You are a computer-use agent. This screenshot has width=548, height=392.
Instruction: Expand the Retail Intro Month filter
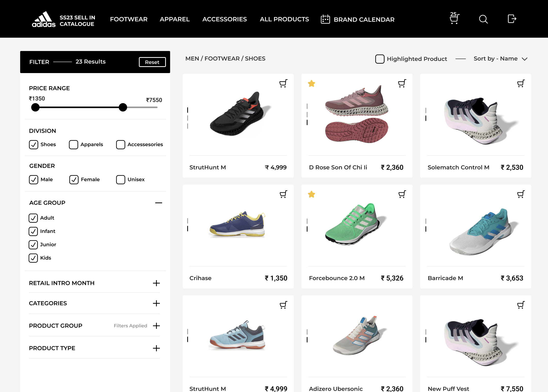156,283
